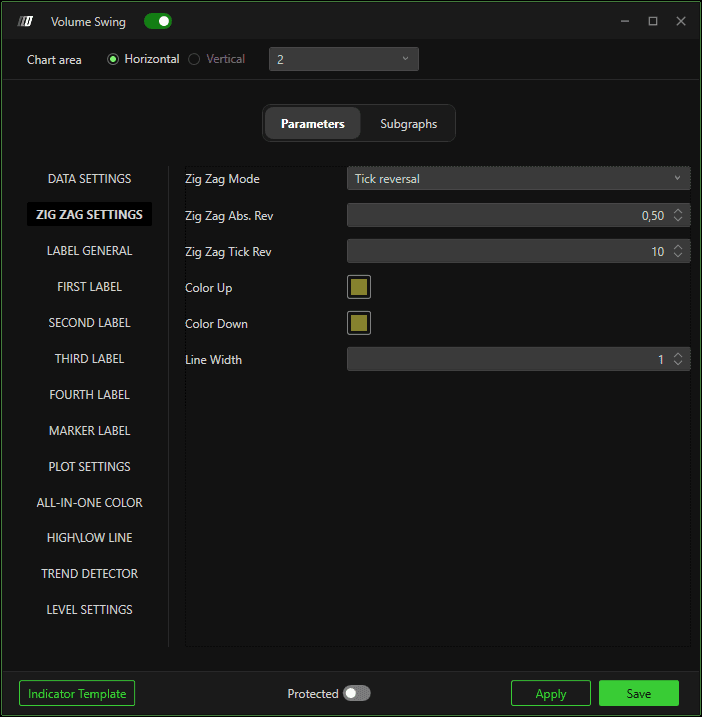
Task: Open FOURTH LABEL section
Action: pyautogui.click(x=90, y=395)
